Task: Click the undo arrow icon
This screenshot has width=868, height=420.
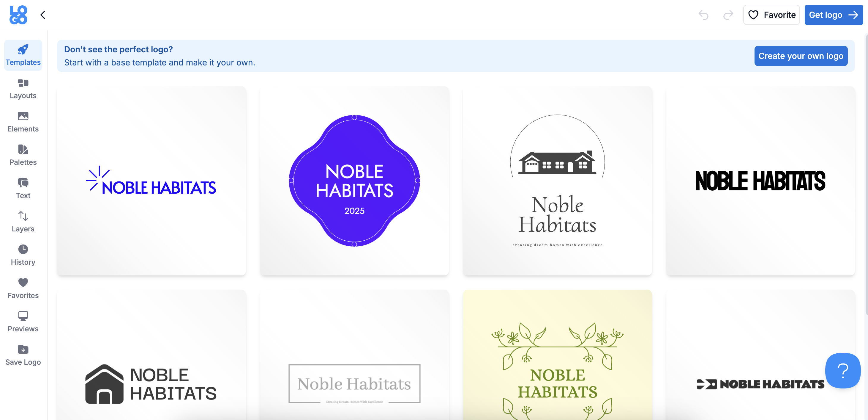Action: pos(703,15)
